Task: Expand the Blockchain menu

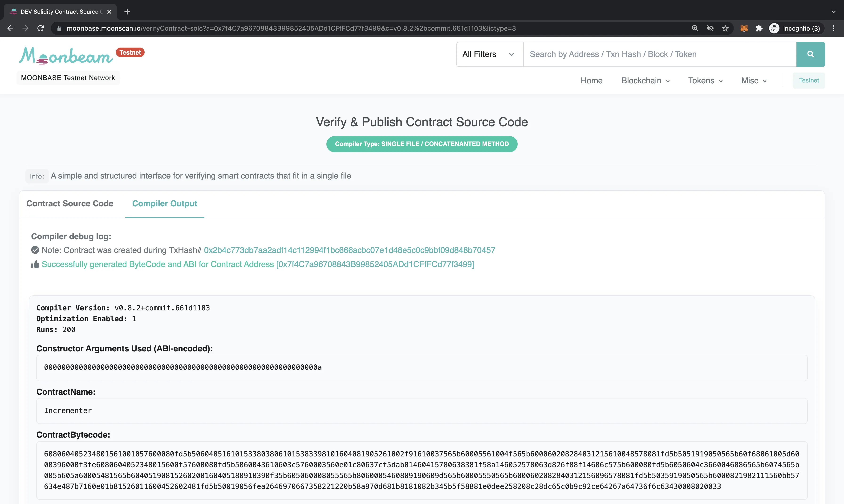Action: (645, 81)
